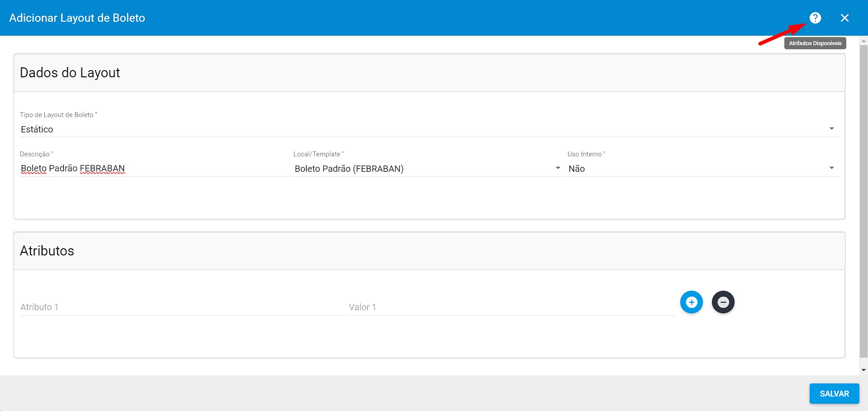Viewport: 868px width, 411px height.
Task: Add a new attribute row with plus button
Action: click(692, 302)
